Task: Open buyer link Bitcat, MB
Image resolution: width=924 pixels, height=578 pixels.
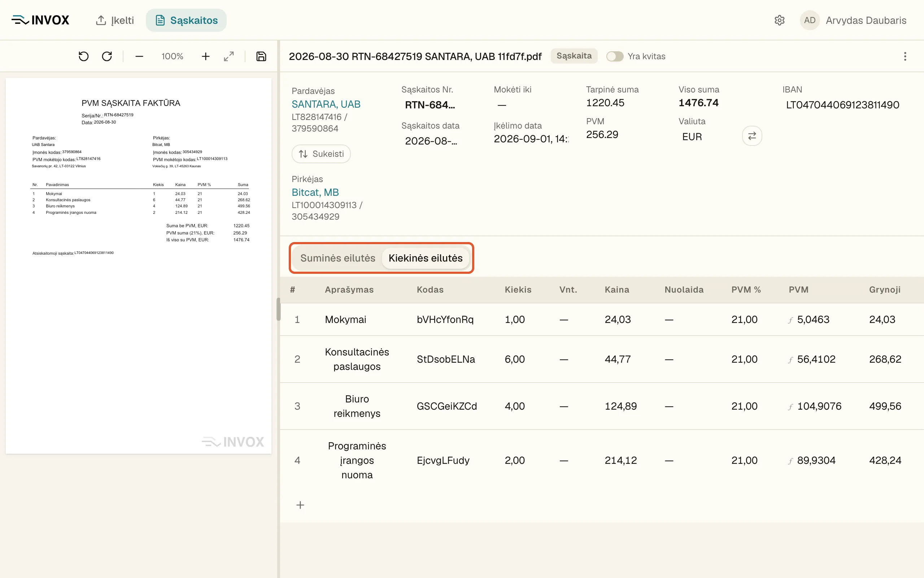Action: coord(315,192)
